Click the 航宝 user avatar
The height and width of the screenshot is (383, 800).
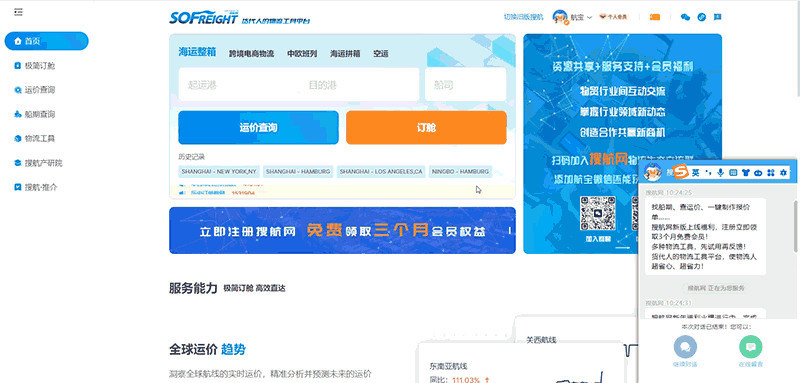560,17
